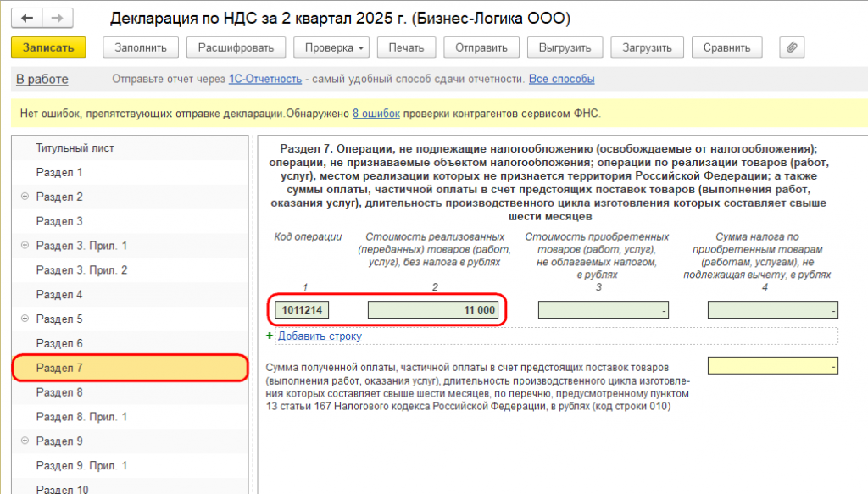Screen dimensions: 868x494
Task: Expand the Раздел 3. Прил. 1 node
Action: pyautogui.click(x=25, y=245)
